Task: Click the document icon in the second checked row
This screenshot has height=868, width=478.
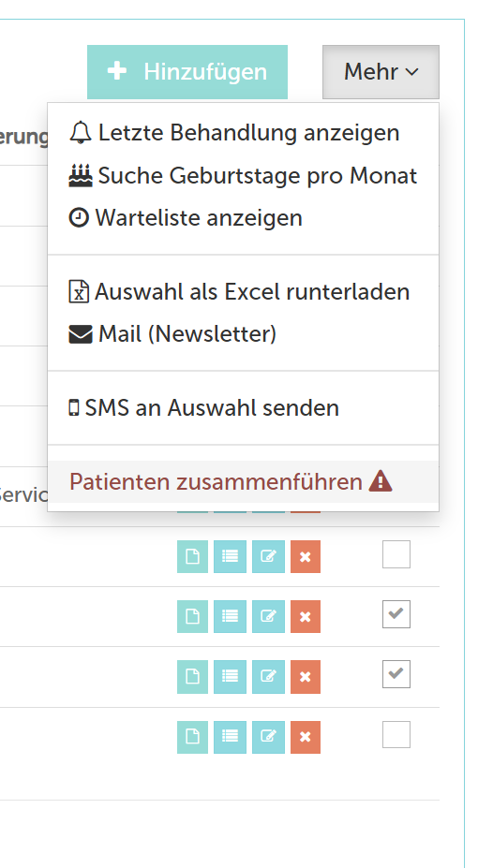Action: coord(192,676)
